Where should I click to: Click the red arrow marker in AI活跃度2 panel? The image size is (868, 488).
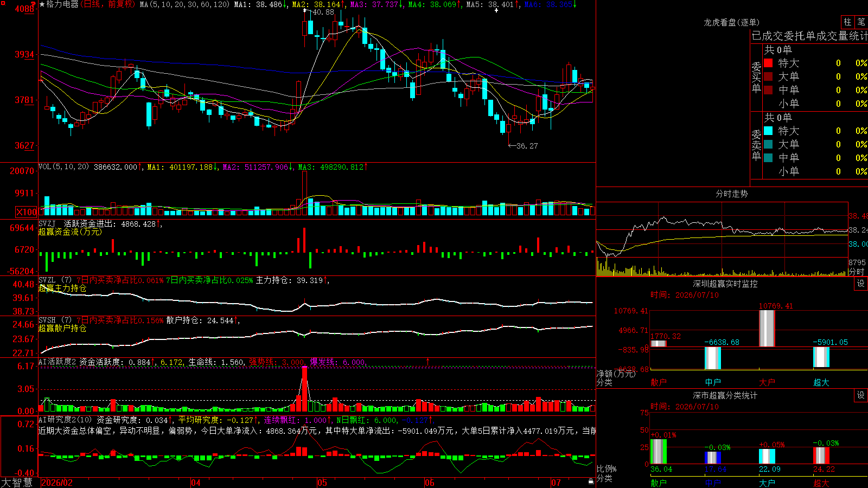click(x=427, y=361)
